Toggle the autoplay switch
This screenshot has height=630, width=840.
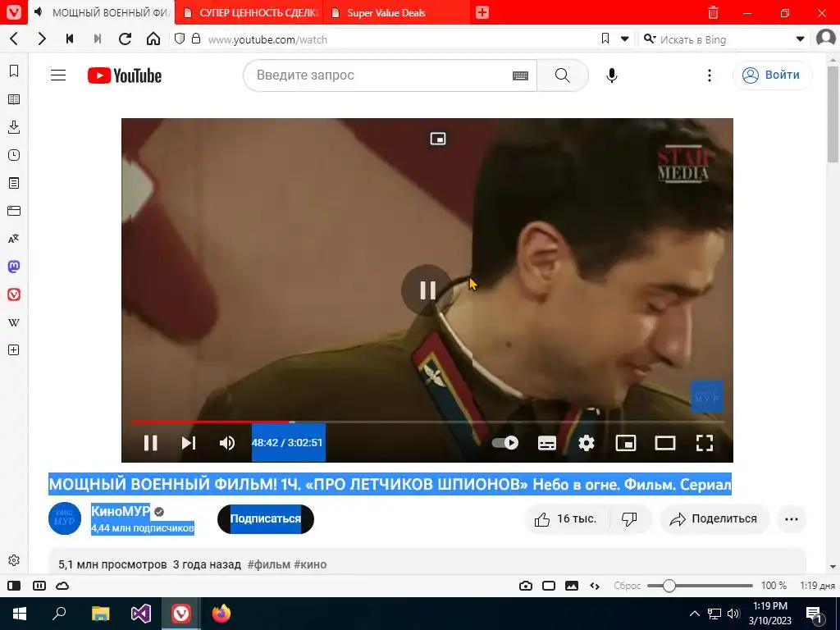tap(505, 443)
